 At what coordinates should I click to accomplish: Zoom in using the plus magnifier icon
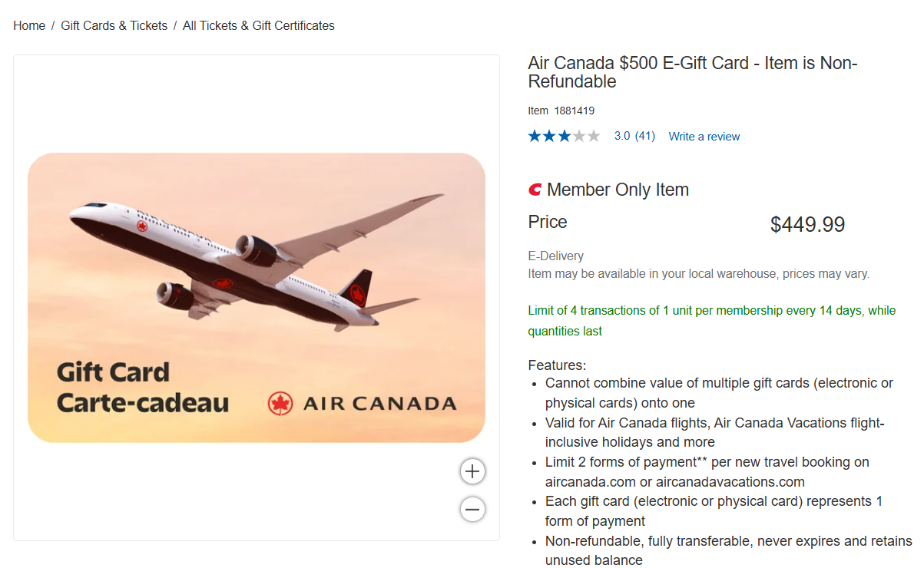coord(472,471)
